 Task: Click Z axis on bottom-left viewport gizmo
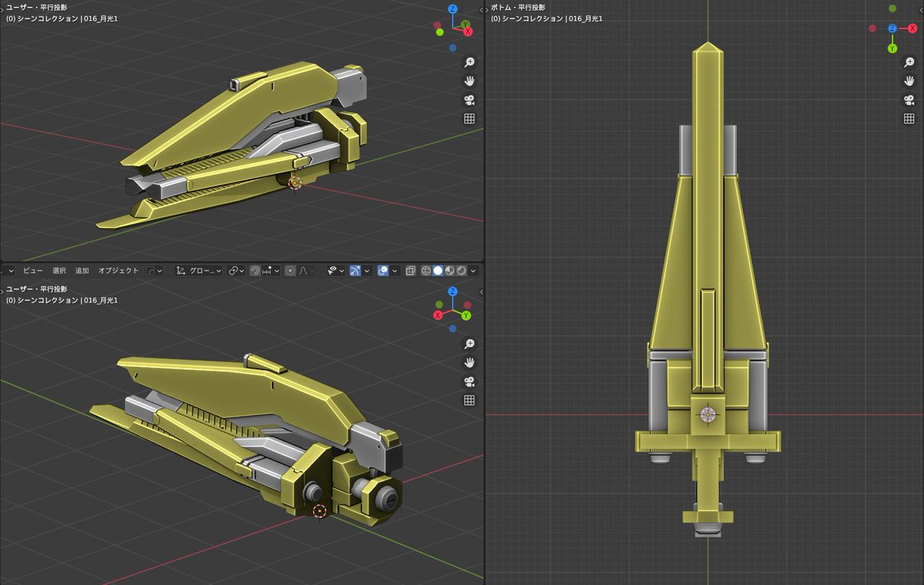pyautogui.click(x=453, y=292)
